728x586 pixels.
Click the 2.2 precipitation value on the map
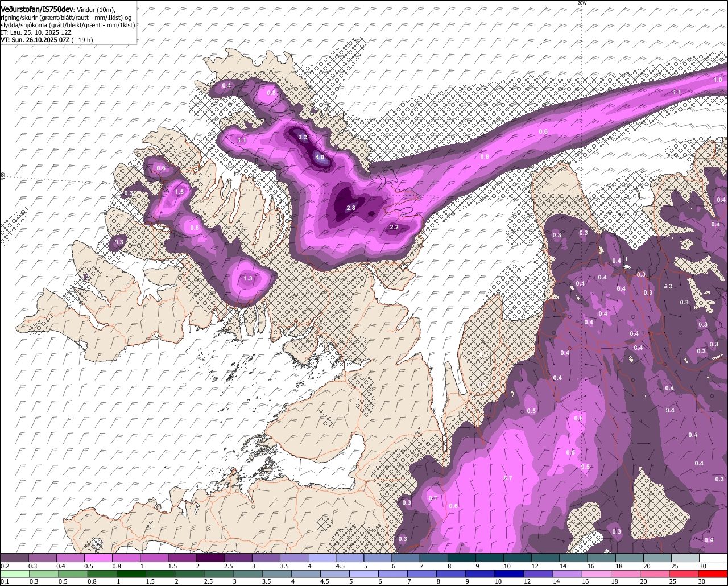pyautogui.click(x=394, y=228)
